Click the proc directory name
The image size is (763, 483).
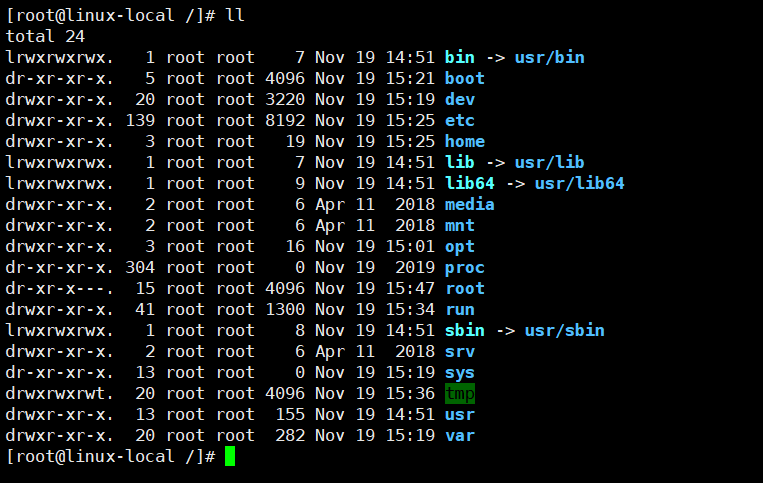pyautogui.click(x=465, y=267)
